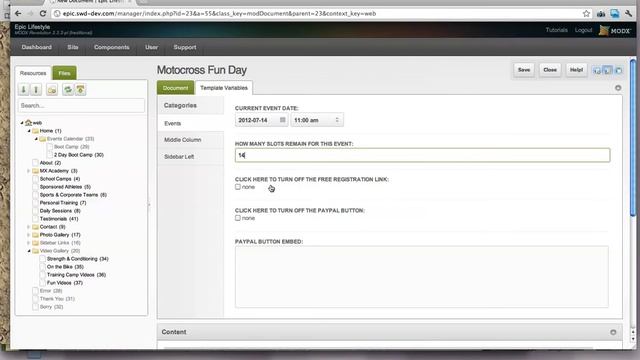Reload the browser page

coord(43,13)
